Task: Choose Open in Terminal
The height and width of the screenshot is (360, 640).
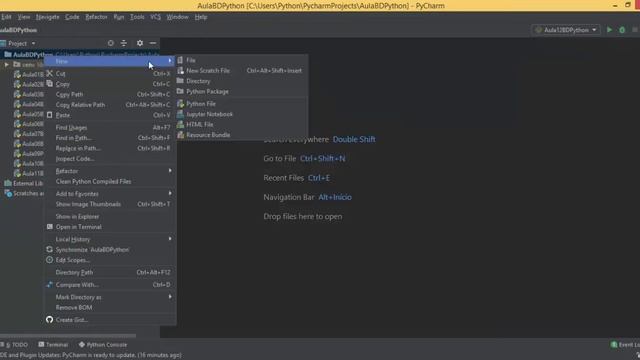Action: tap(110, 227)
